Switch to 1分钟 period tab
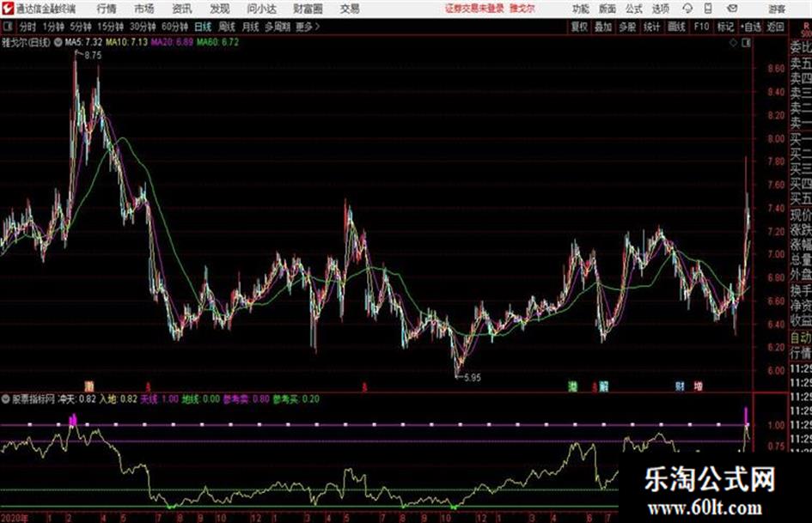This screenshot has height=523, width=812. point(53,27)
